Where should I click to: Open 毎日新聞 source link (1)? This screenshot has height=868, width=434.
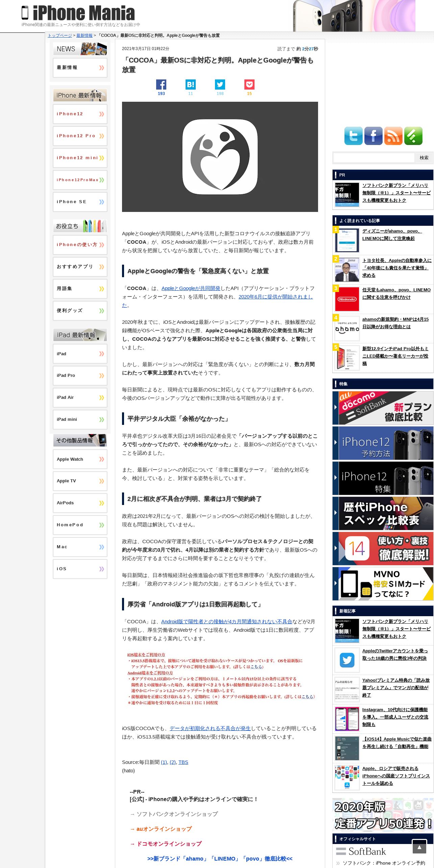click(164, 762)
